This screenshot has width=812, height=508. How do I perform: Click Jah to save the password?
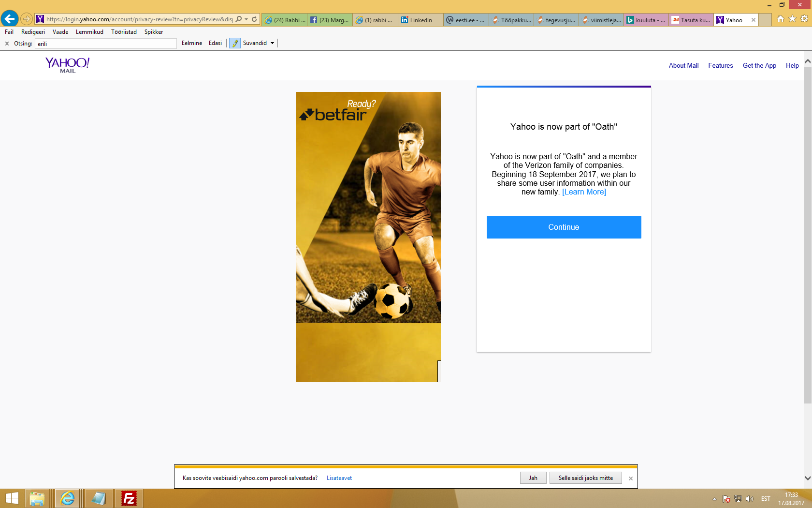point(533,478)
